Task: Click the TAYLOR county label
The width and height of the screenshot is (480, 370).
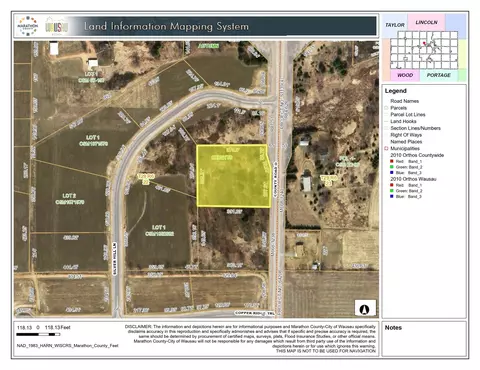Action: click(395, 25)
